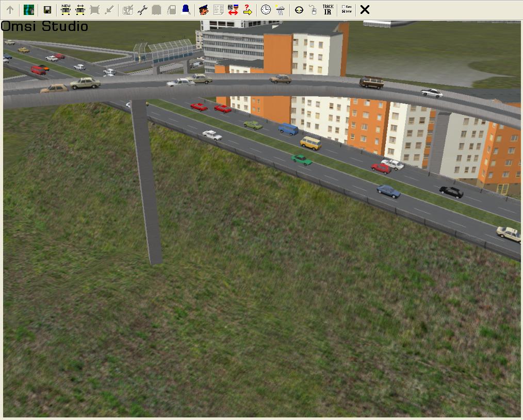Viewport: 523px width, 420px height.
Task: Open the weather rain cloud icon
Action: [x=280, y=10]
